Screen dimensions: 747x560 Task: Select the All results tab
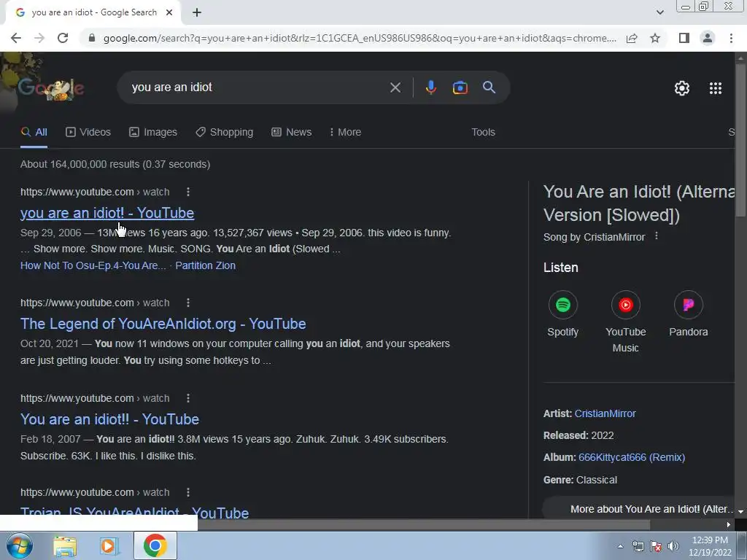coord(34,133)
